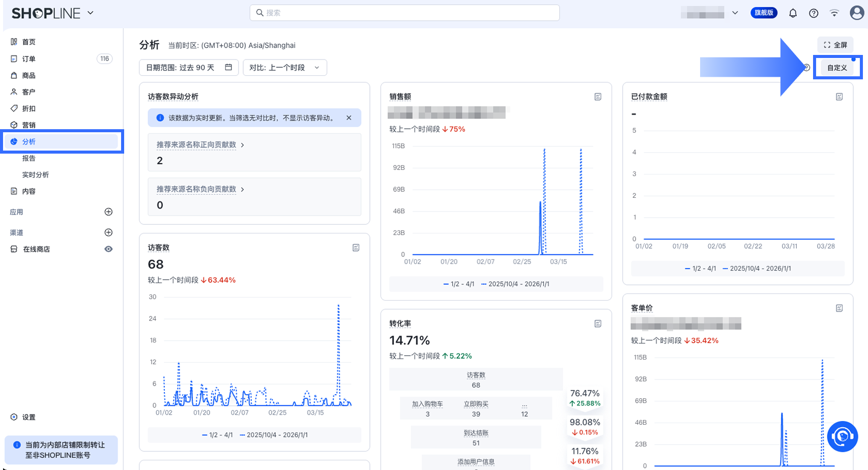Click the add icon next to 应用
868x470 pixels.
[x=108, y=212]
